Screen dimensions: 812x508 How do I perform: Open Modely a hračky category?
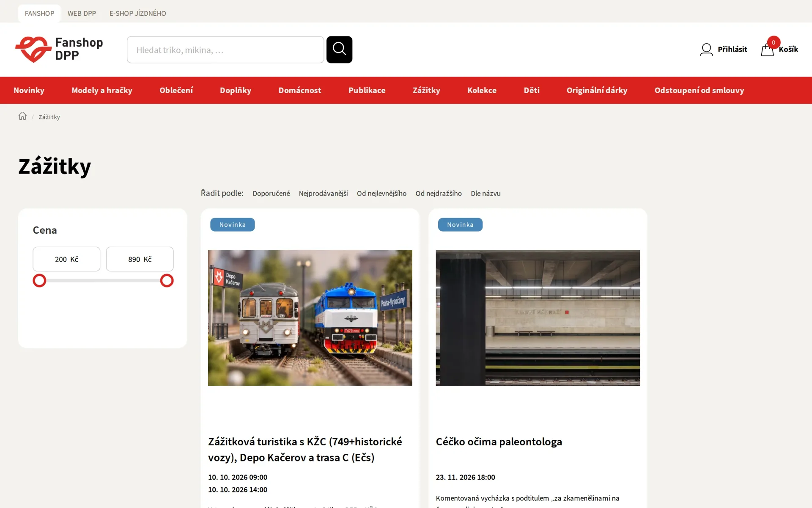click(x=102, y=90)
